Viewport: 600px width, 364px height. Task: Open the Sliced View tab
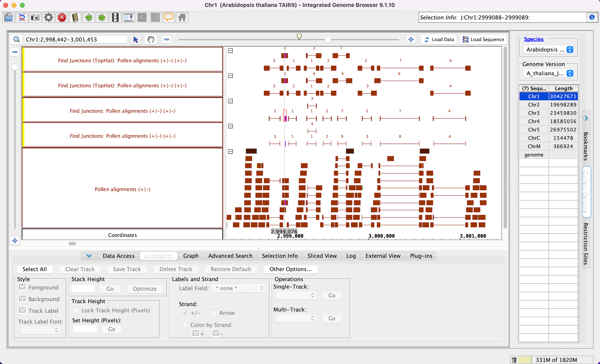pos(322,256)
